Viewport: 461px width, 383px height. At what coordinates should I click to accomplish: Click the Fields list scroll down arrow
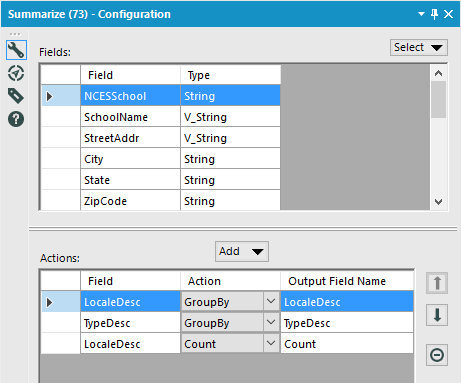[438, 202]
